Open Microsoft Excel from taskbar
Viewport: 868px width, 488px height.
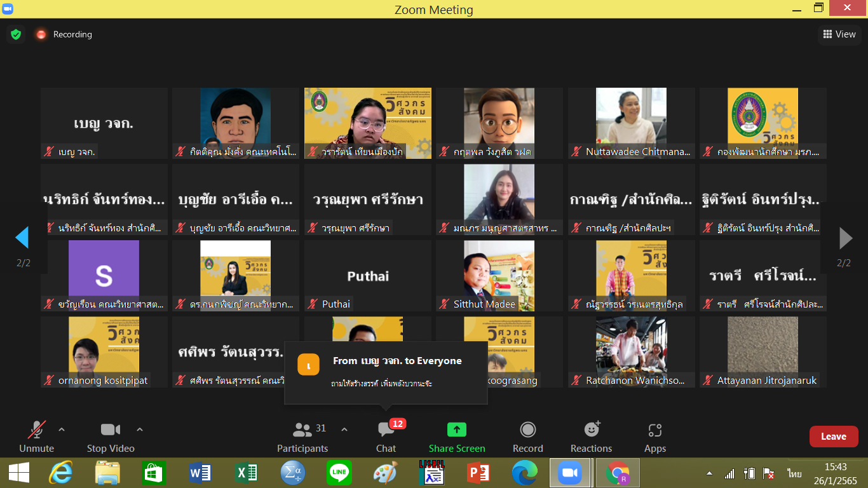(x=247, y=473)
